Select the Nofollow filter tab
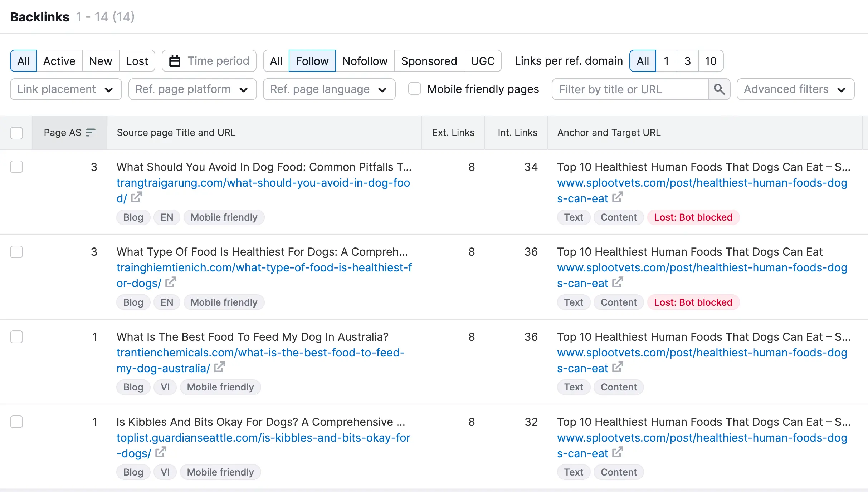Image resolution: width=868 pixels, height=492 pixels. (365, 61)
